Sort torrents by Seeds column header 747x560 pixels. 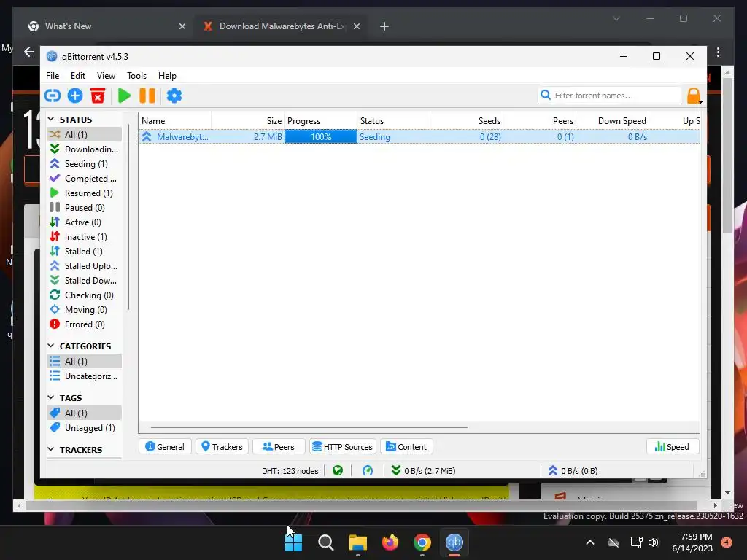coord(466,121)
